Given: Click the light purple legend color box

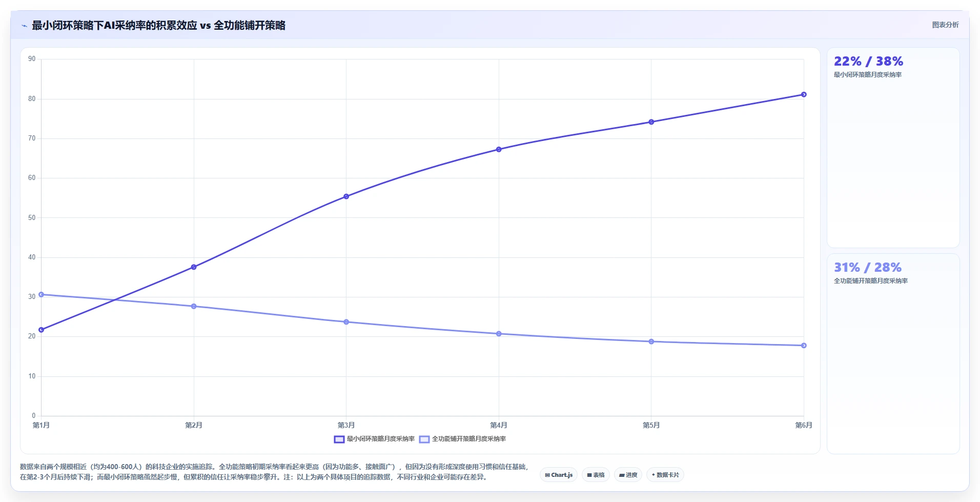Looking at the screenshot, I should pos(424,439).
